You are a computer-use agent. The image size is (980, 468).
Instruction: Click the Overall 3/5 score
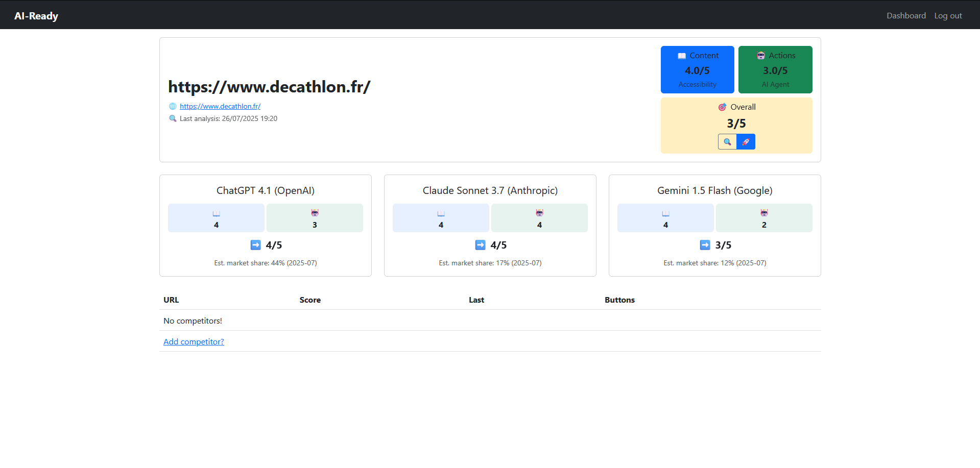tap(736, 124)
